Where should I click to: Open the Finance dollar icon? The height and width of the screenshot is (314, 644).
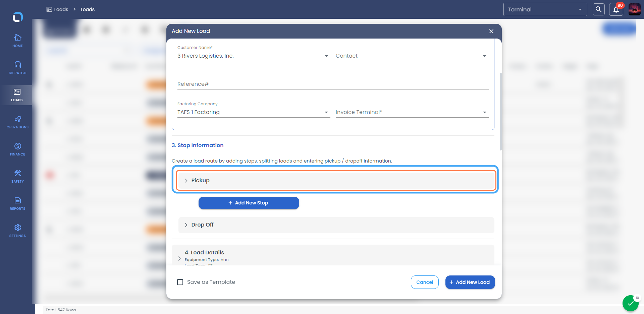18,146
